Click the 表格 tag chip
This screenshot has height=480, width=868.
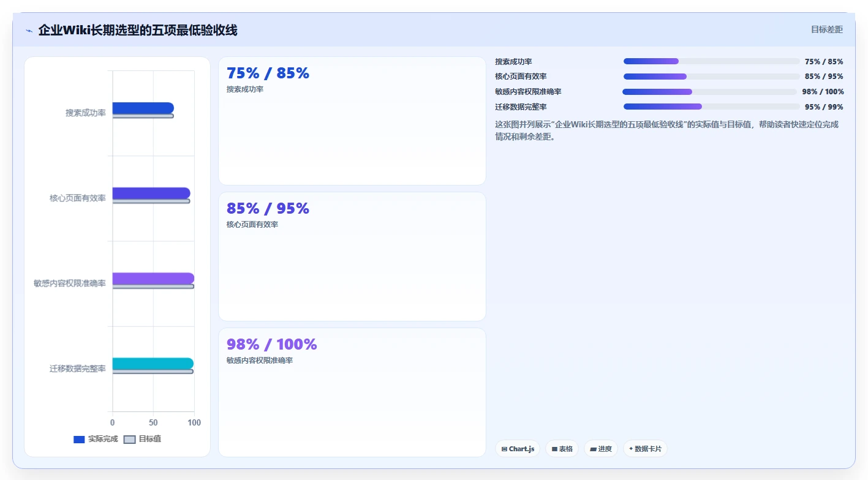pyautogui.click(x=562, y=449)
